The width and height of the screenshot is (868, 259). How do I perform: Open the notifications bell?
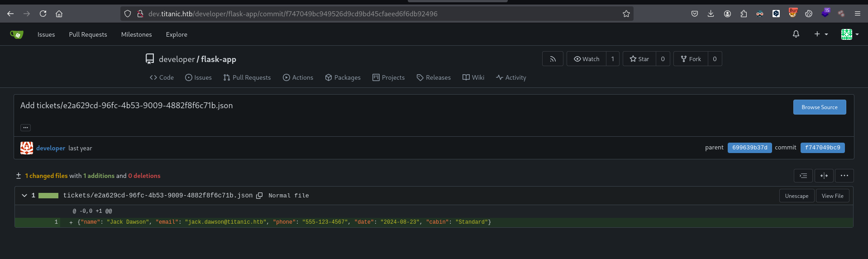click(796, 34)
